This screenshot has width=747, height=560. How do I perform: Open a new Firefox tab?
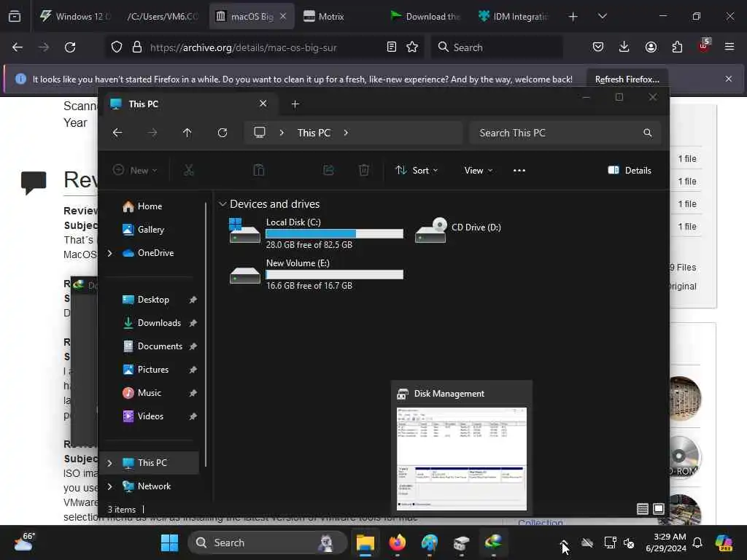573,16
